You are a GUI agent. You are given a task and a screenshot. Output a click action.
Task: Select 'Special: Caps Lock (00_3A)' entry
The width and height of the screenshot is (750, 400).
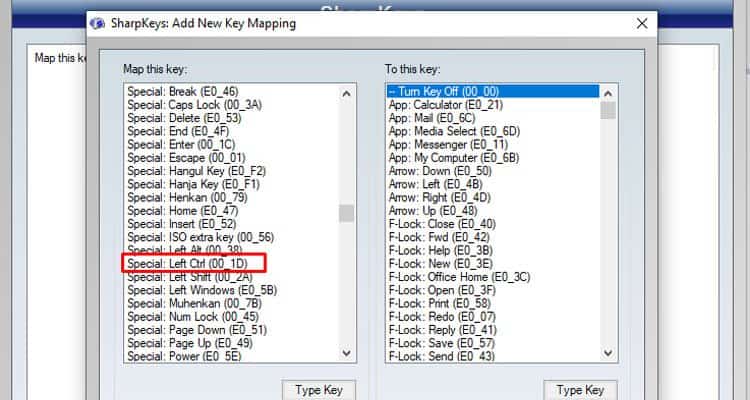point(194,105)
